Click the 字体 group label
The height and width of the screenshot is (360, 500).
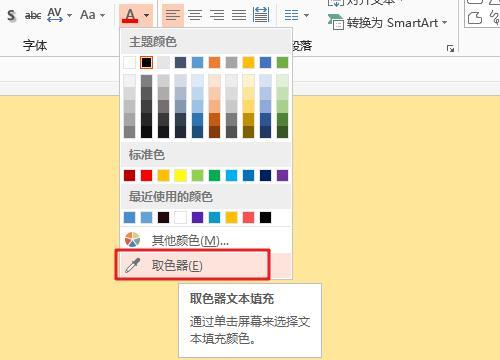[x=35, y=46]
